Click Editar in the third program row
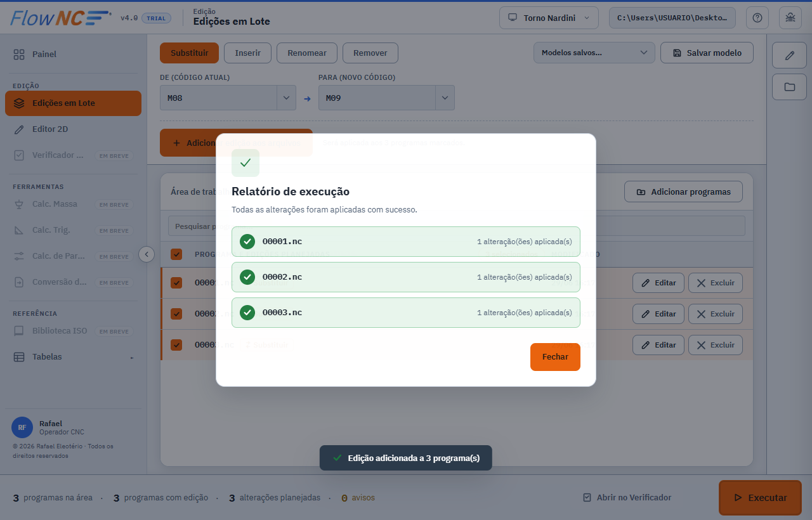This screenshot has width=812, height=520. (658, 345)
